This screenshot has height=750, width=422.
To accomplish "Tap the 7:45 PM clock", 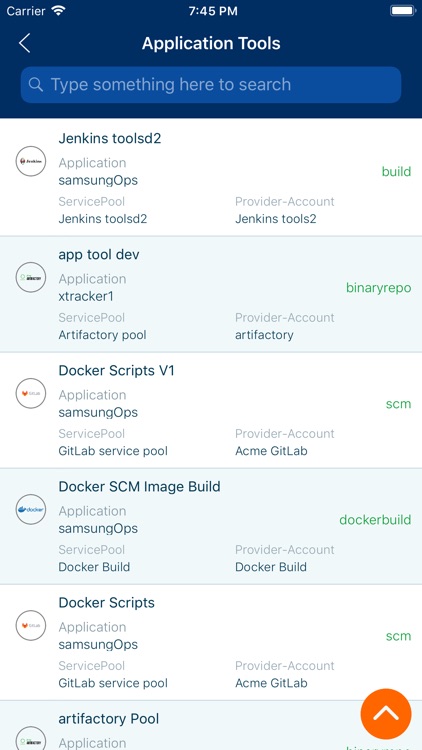I will 213,11.
